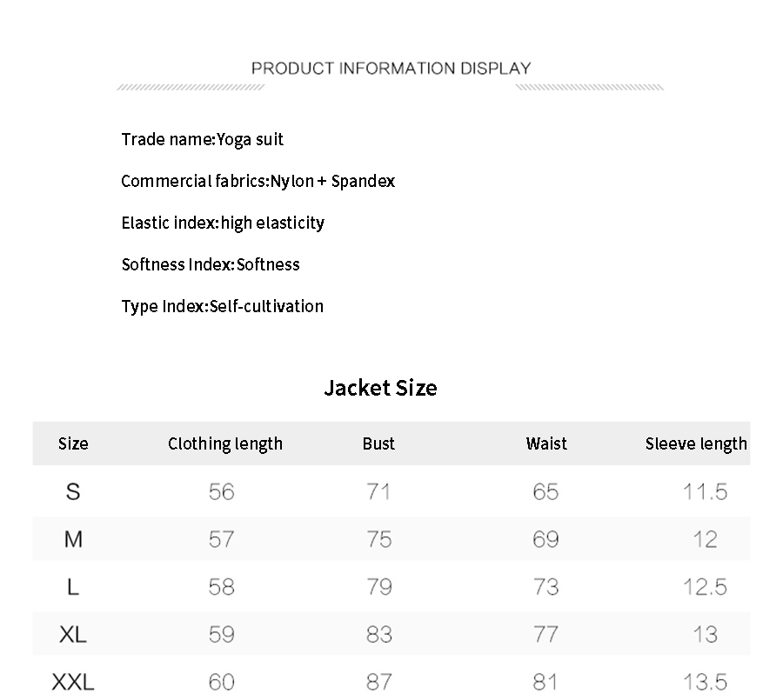Click the PRODUCT INFORMATION DISPLAY heading
Screen dimensions: 783x700
[391, 68]
